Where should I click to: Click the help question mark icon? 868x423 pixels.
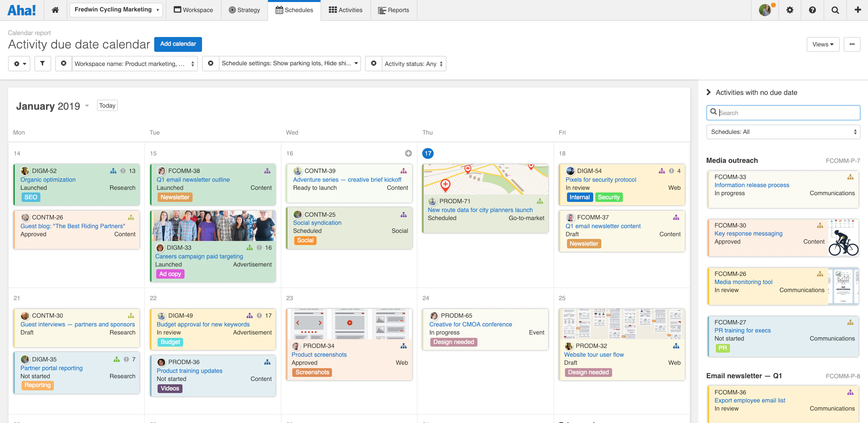coord(812,10)
